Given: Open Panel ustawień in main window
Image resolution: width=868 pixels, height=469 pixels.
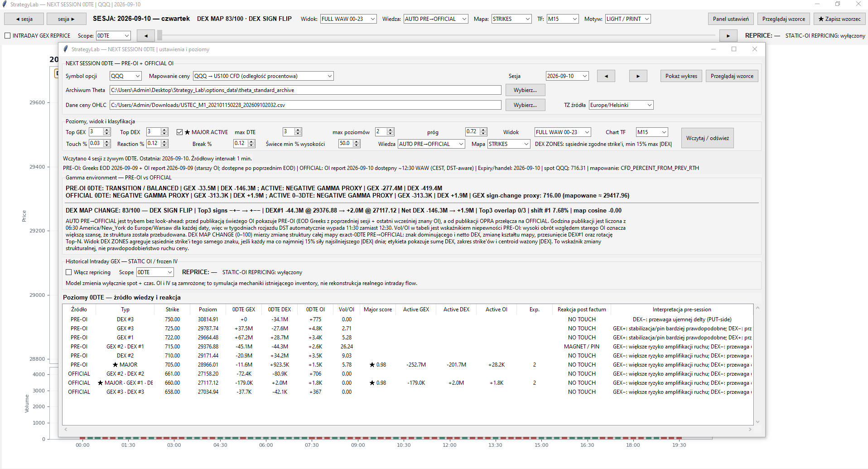Looking at the screenshot, I should tap(731, 19).
